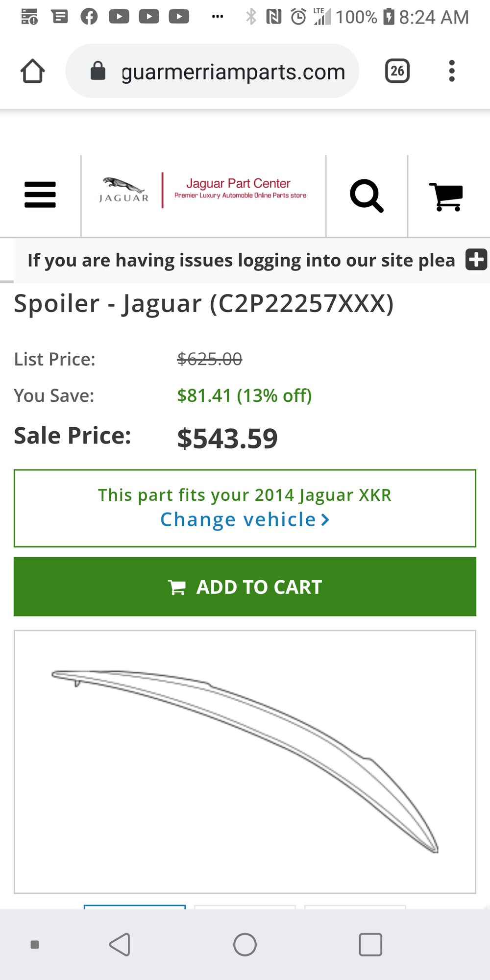The height and width of the screenshot is (980, 490).
Task: Open the spoiler diagram image
Action: click(245, 761)
